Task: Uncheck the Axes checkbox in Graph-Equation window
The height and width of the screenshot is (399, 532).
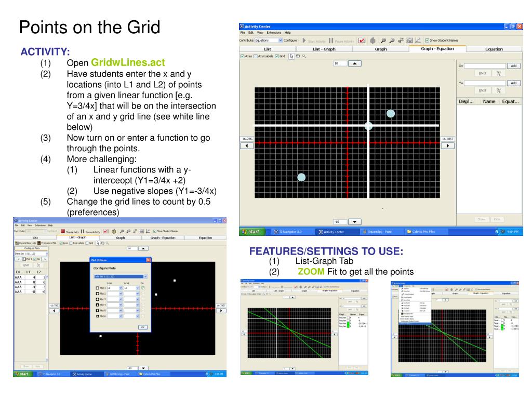Action: point(243,56)
